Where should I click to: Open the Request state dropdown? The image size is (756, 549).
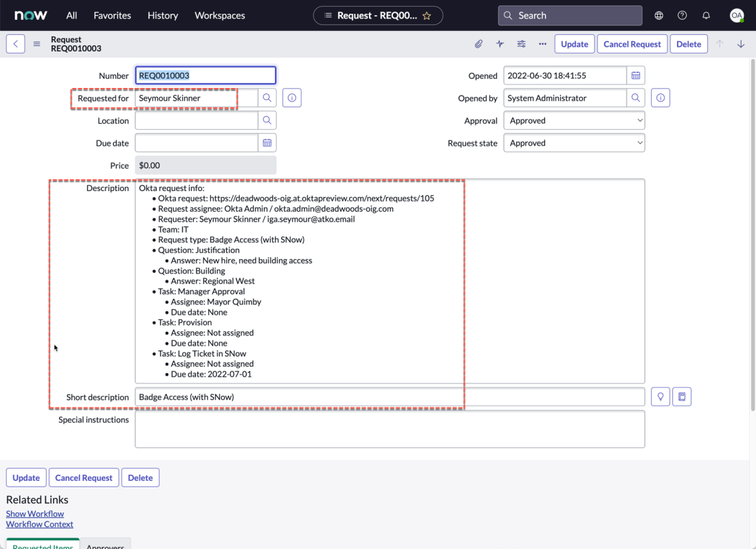click(574, 143)
